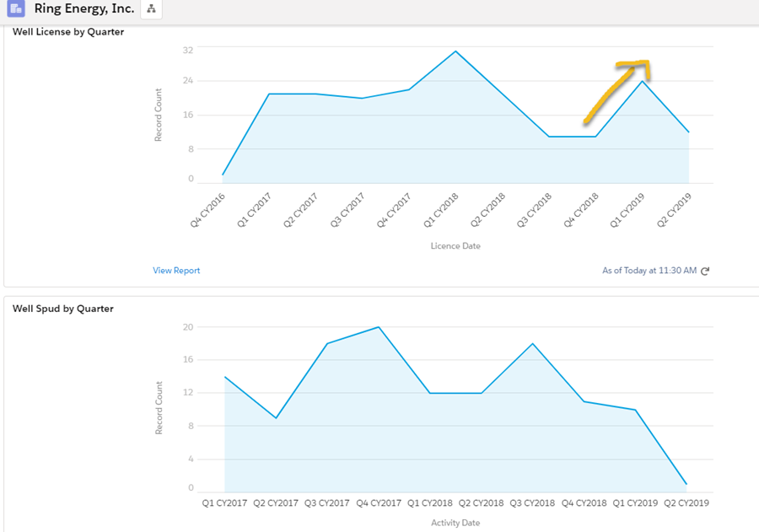
Task: Click the Licence Date axis label
Action: pyautogui.click(x=455, y=246)
